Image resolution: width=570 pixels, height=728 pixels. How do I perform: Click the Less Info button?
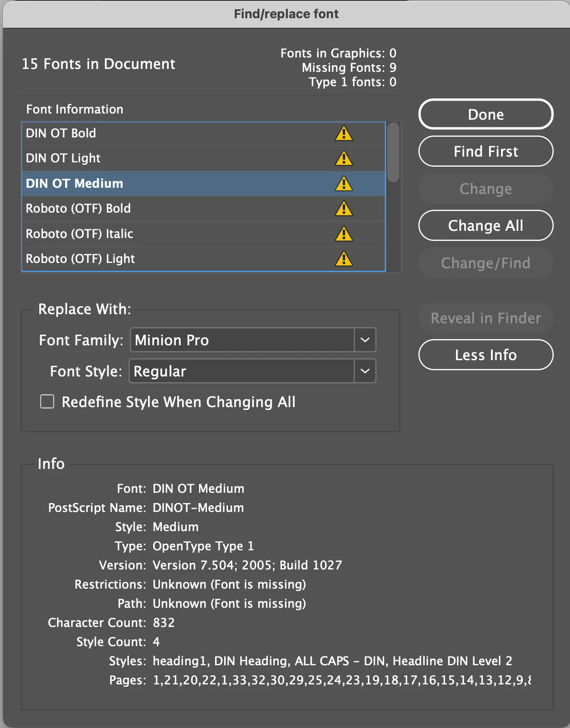coord(486,355)
